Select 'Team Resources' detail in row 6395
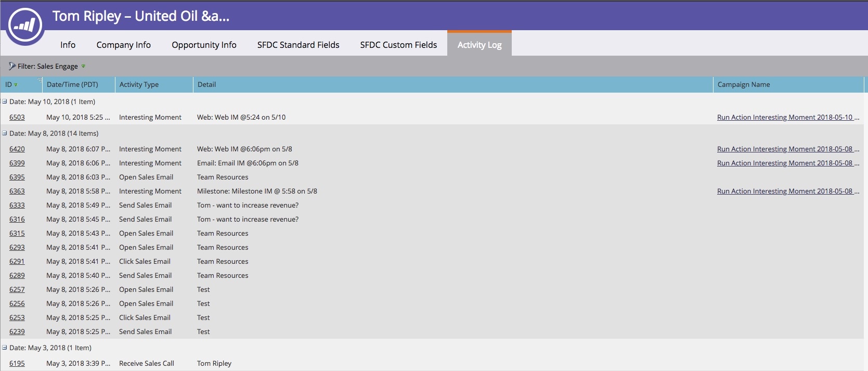868x371 pixels. coord(223,177)
